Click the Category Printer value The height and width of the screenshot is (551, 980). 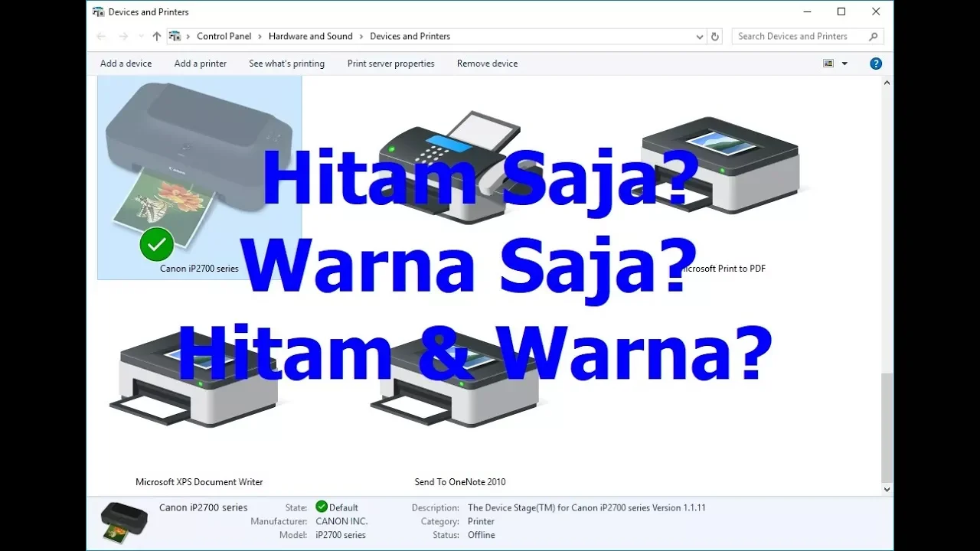(x=481, y=521)
